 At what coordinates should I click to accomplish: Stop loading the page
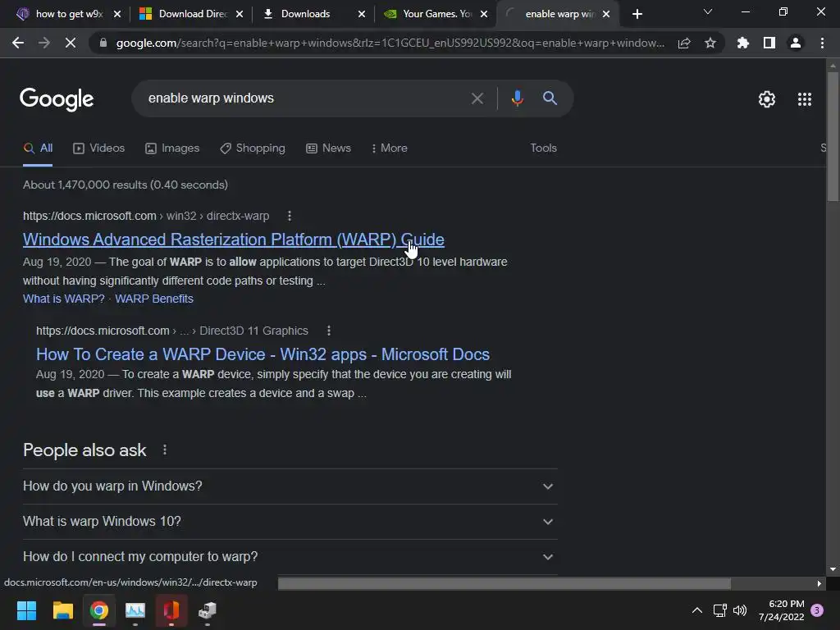coord(71,43)
